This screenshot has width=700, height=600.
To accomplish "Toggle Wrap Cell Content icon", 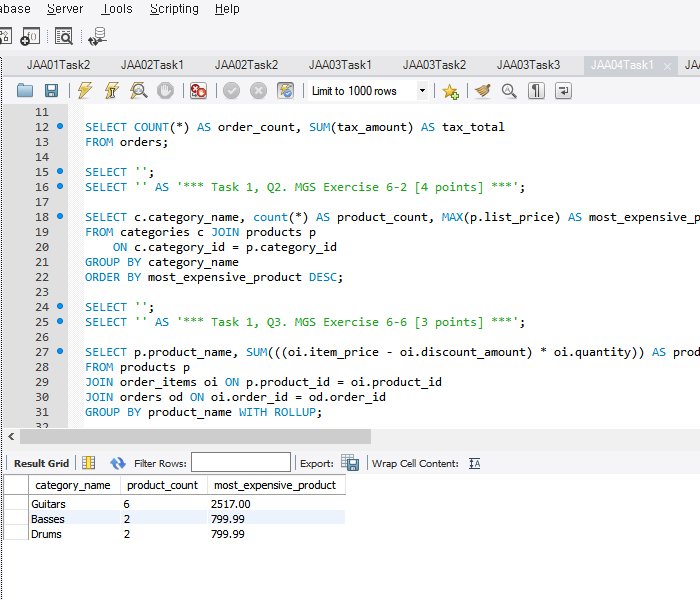I will click(x=475, y=463).
